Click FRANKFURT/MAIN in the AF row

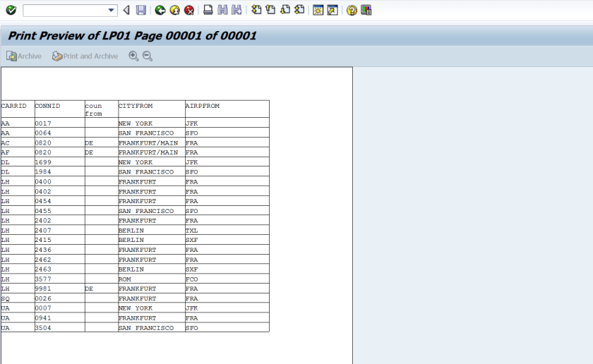coord(148,152)
